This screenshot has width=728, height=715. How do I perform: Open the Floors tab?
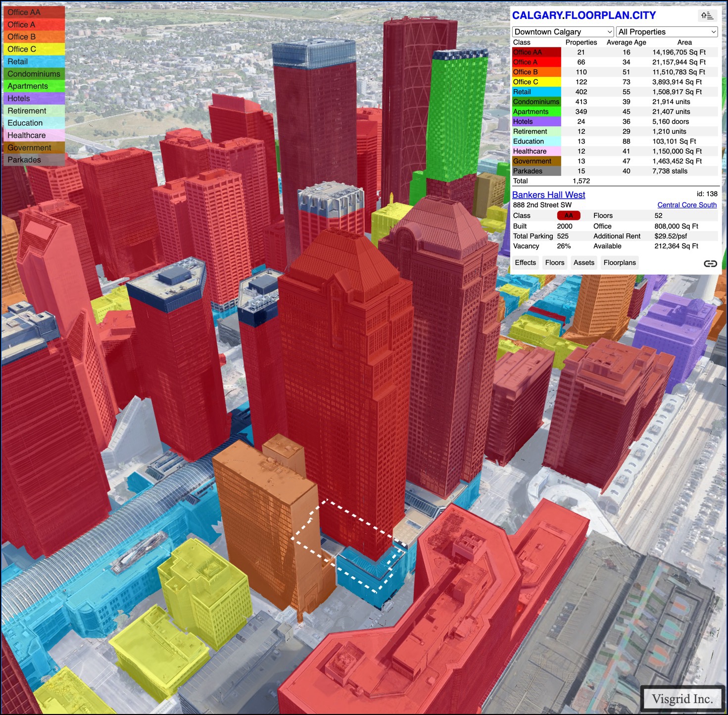pyautogui.click(x=554, y=263)
